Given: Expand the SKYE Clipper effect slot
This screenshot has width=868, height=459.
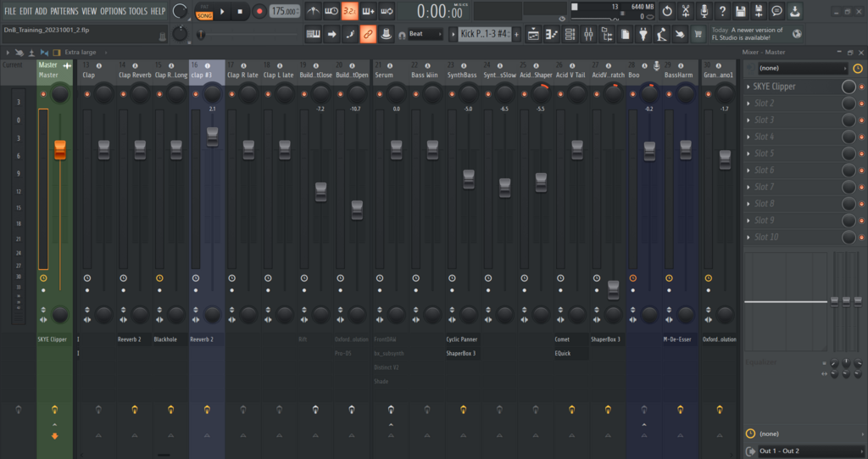Looking at the screenshot, I should click(x=748, y=87).
